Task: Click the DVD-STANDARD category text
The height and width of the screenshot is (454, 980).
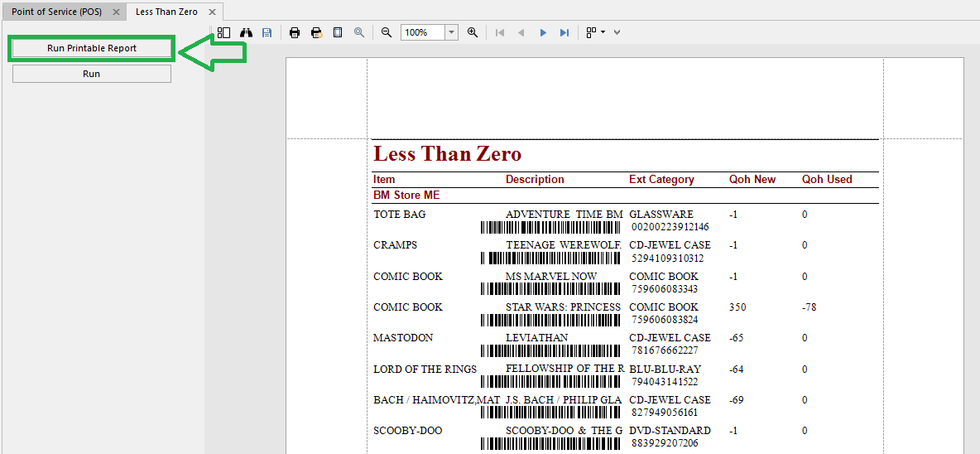Action: (x=670, y=430)
